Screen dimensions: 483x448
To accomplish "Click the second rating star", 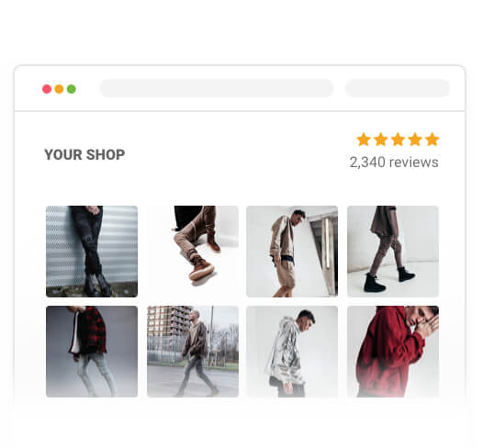I will click(x=381, y=140).
